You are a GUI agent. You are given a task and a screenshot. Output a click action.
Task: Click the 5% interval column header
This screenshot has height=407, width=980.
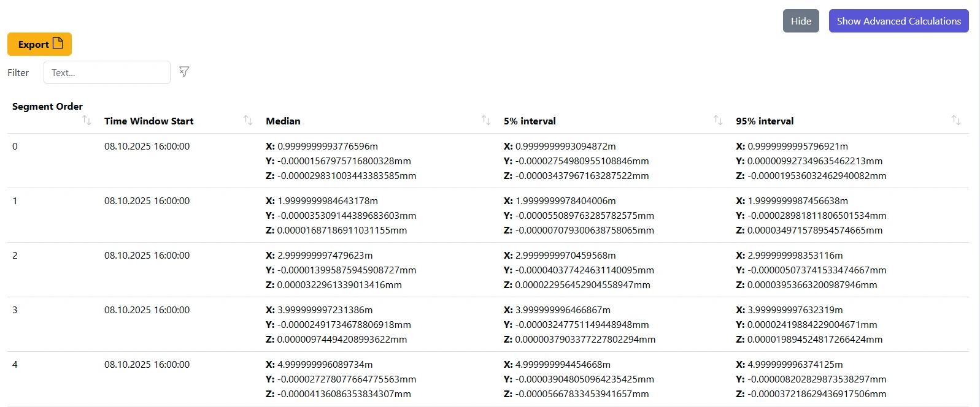click(x=530, y=121)
